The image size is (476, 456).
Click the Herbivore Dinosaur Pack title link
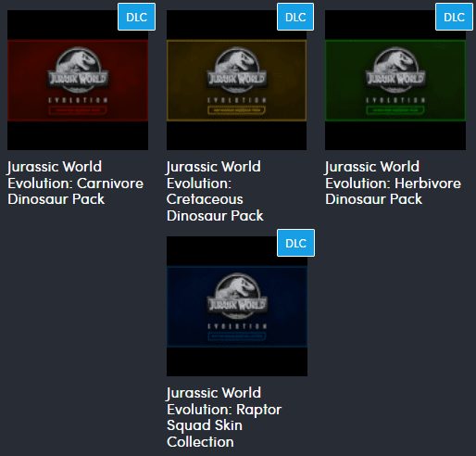click(393, 183)
